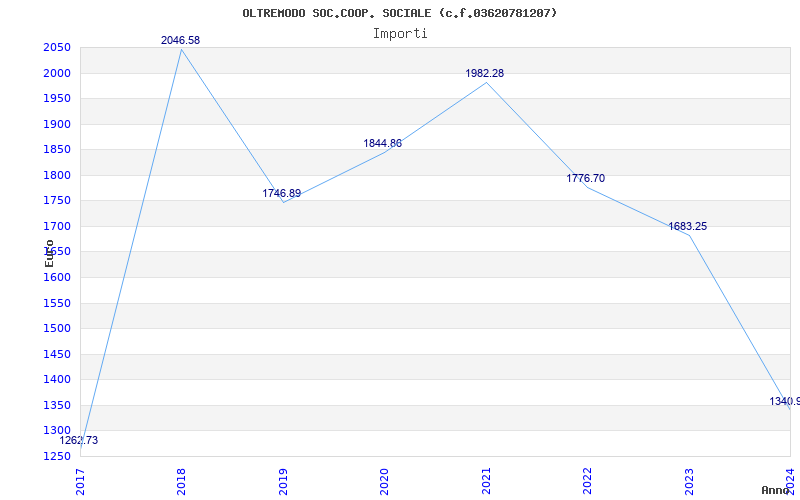Viewport: 800px width, 500px height.
Task: Click the 2018 x-axis label
Action: click(181, 481)
